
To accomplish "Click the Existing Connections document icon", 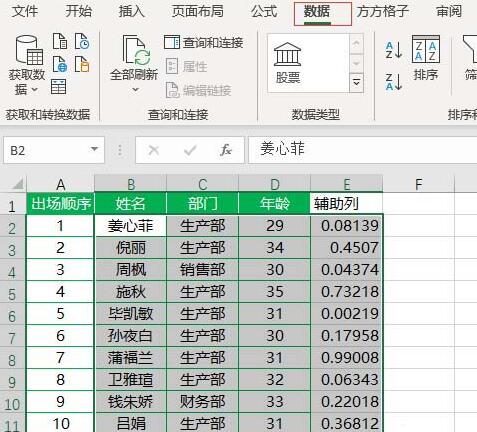I will pos(82,64).
